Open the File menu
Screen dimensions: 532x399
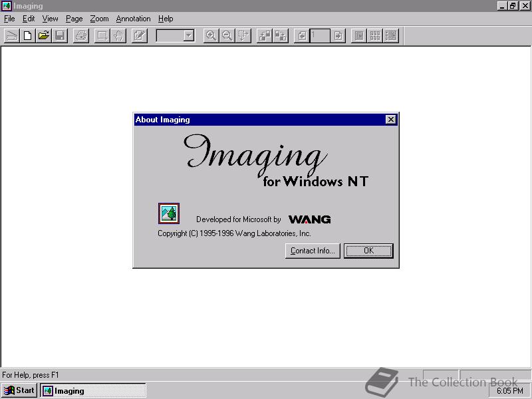click(x=9, y=19)
